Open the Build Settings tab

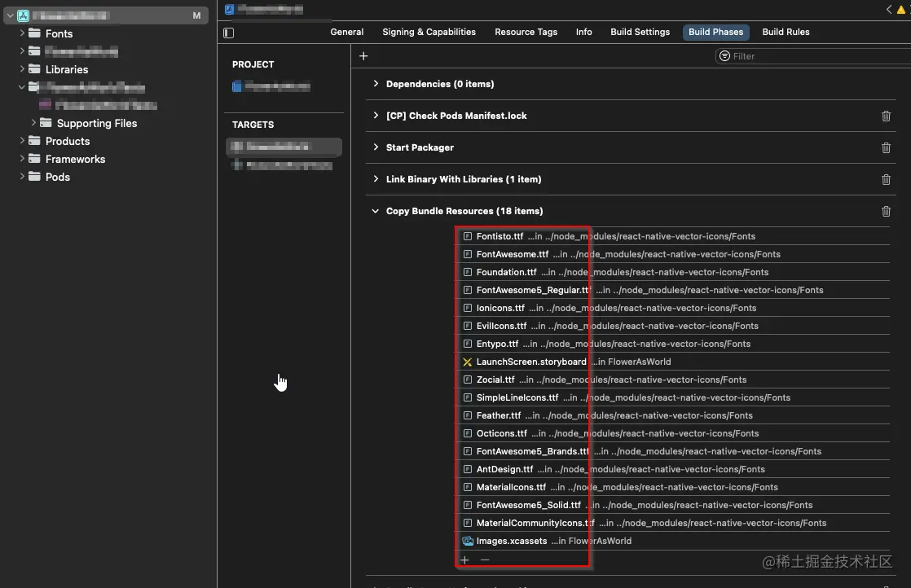pos(640,32)
